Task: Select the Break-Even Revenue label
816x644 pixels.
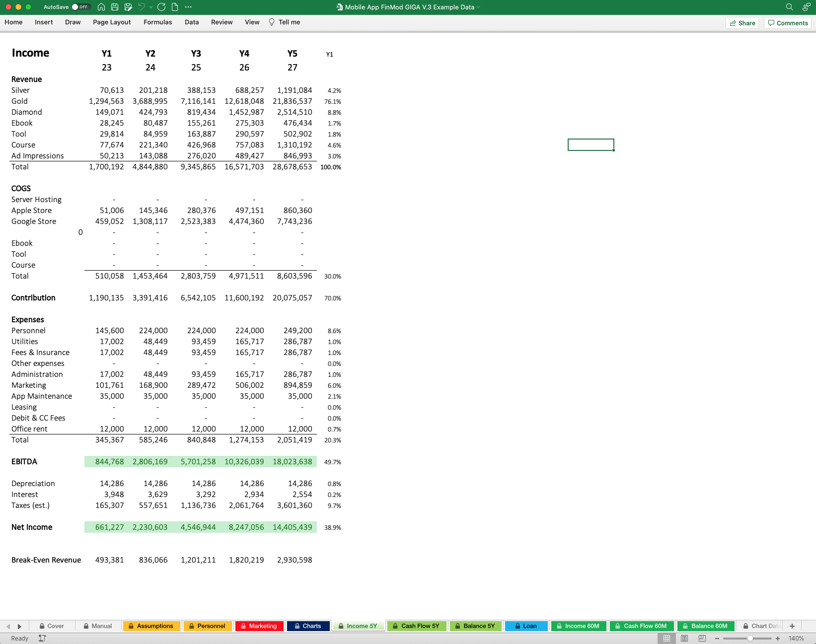Action: click(46, 560)
